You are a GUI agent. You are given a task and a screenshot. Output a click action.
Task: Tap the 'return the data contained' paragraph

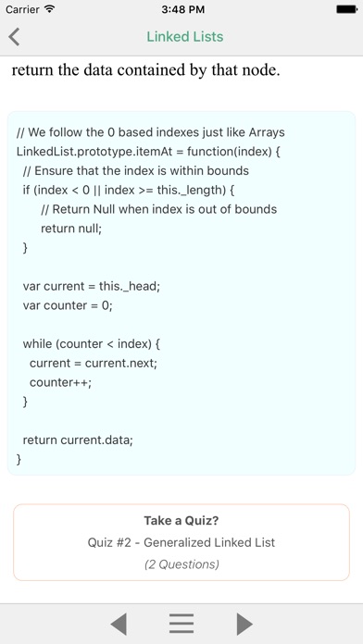146,70
